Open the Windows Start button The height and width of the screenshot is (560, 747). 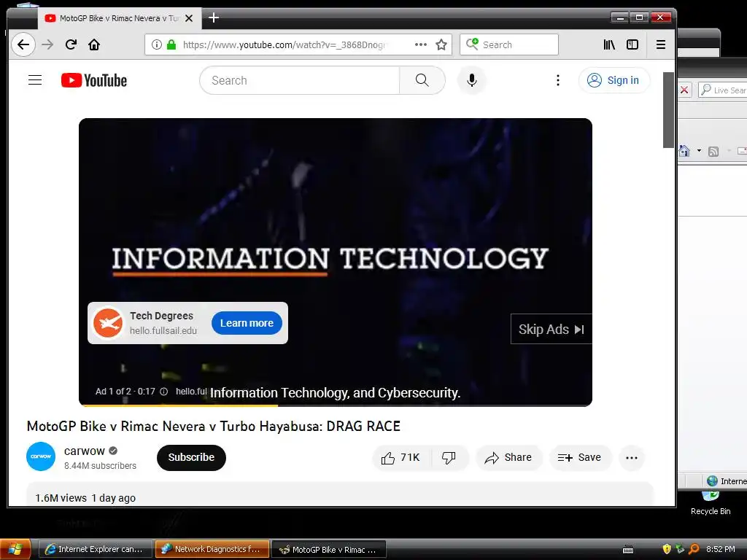coord(15,550)
